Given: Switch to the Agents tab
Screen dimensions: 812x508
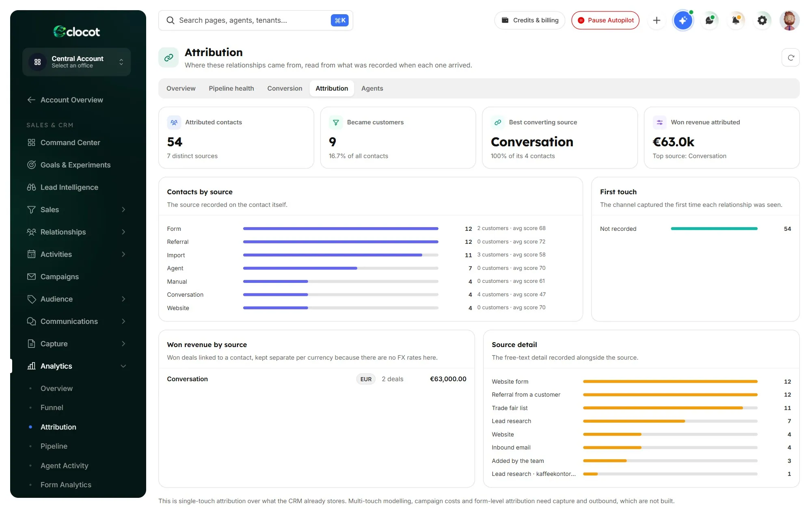Looking at the screenshot, I should point(372,88).
